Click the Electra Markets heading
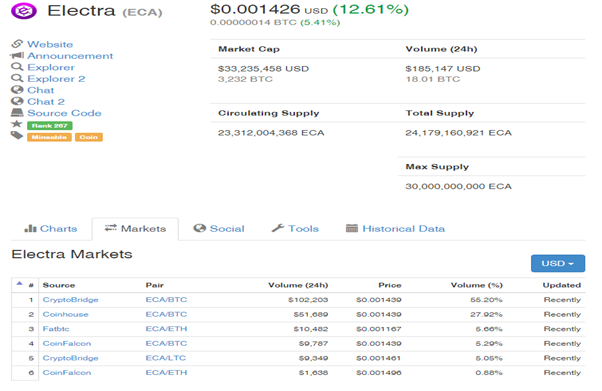This screenshot has height=391, width=602. [x=72, y=254]
